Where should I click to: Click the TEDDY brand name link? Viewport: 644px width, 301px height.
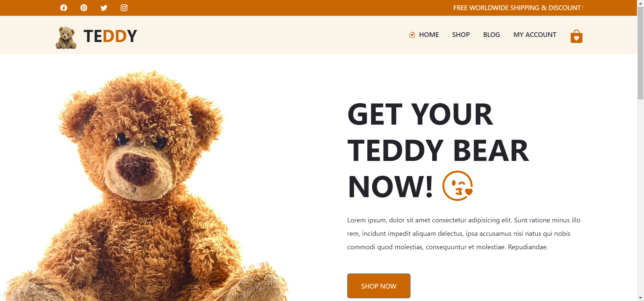click(110, 36)
